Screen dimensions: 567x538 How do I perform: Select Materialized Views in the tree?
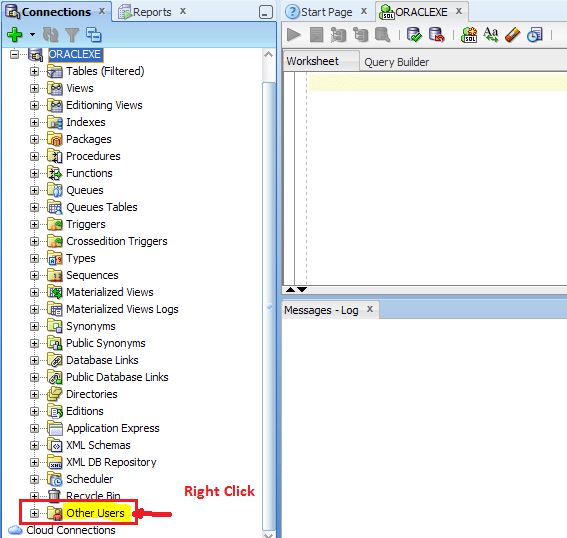pyautogui.click(x=110, y=292)
